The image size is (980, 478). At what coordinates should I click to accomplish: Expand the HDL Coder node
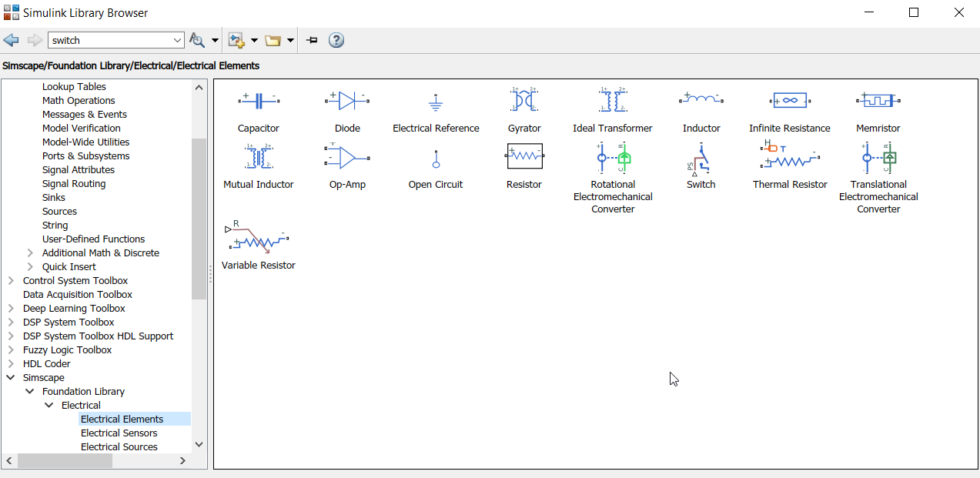[11, 363]
